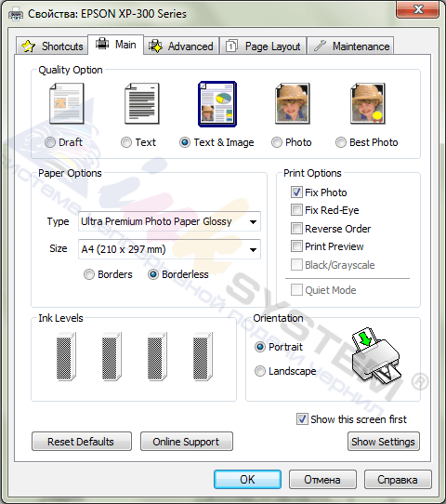Open the Maintenance tab
446x504 pixels.
[x=350, y=46]
